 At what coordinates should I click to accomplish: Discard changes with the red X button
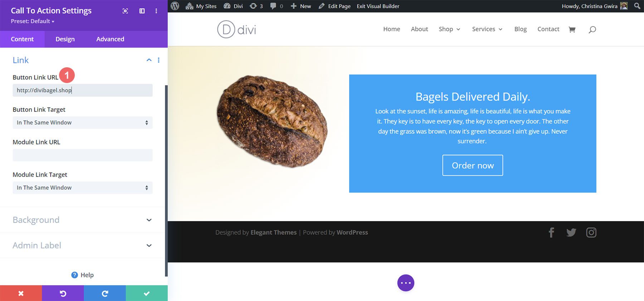(x=21, y=293)
